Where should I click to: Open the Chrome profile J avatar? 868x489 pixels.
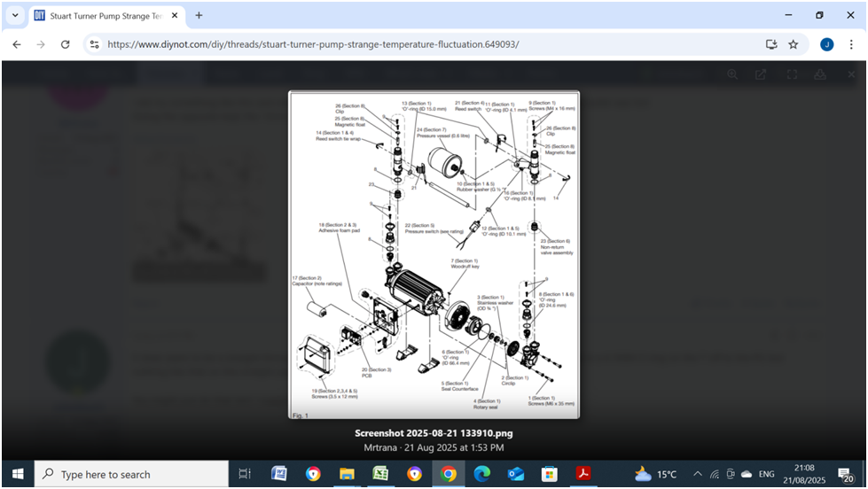tap(827, 45)
